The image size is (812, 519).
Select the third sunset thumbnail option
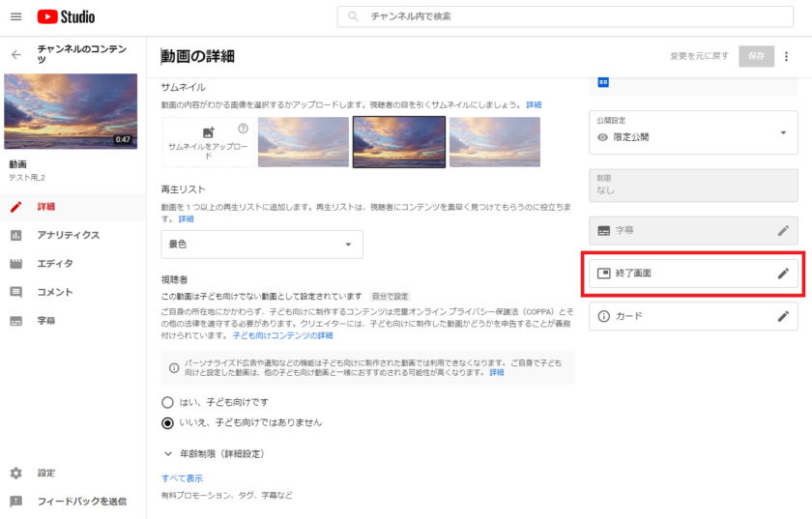[494, 142]
